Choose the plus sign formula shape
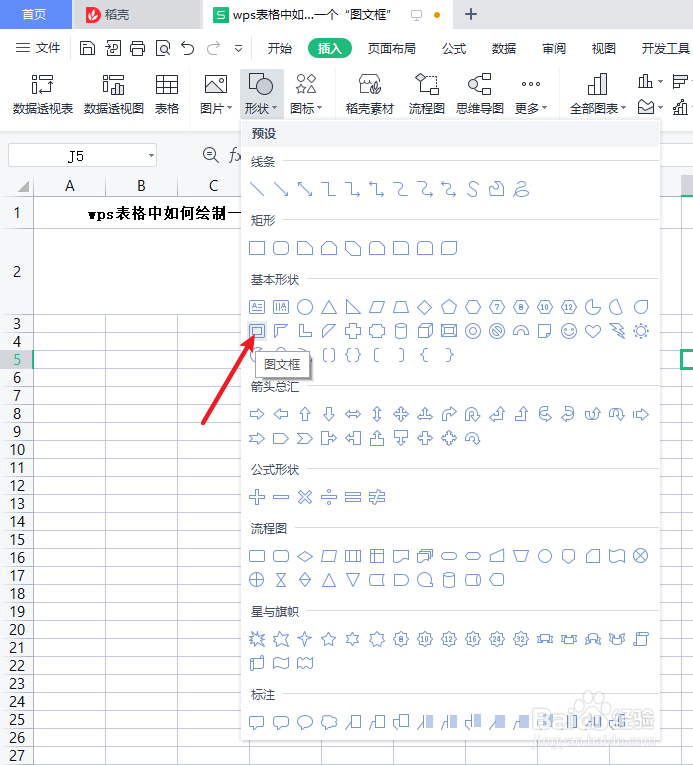The width and height of the screenshot is (693, 765). coord(257,497)
